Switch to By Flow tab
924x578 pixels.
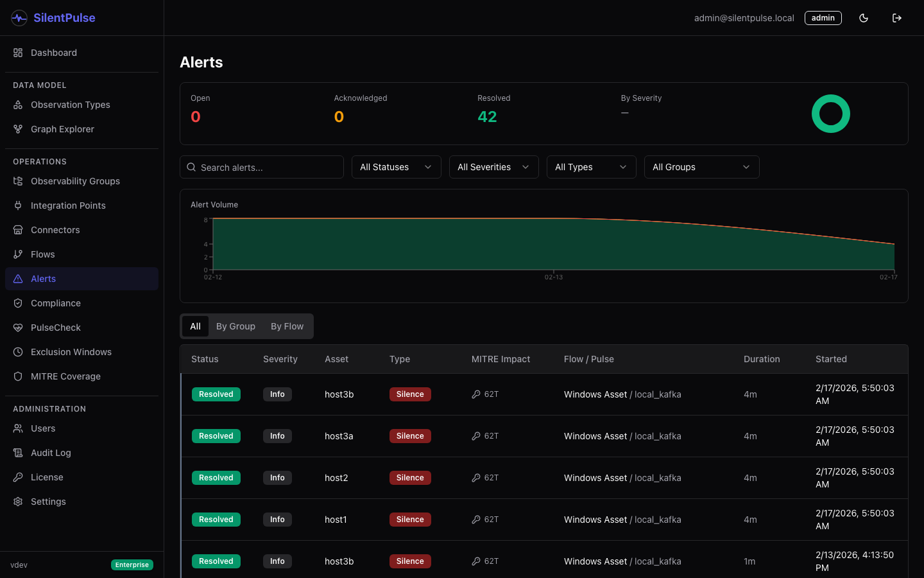pyautogui.click(x=287, y=326)
